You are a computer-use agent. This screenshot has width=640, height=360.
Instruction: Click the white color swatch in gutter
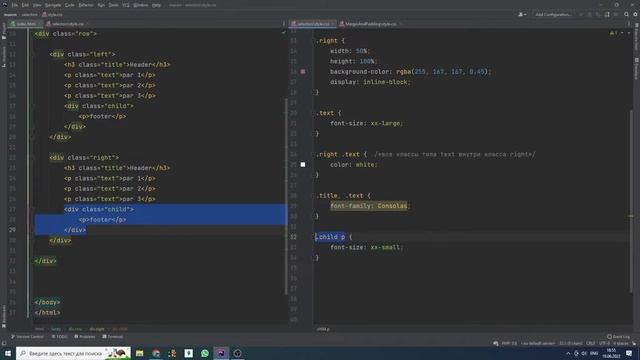click(303, 164)
